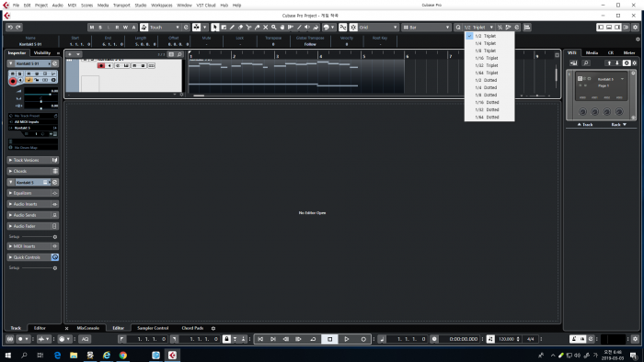
Task: Choose 1/4 Dotted quantize preset
Action: click(486, 87)
